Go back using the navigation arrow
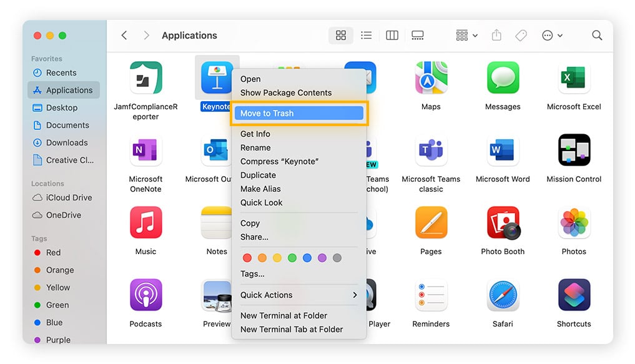Screen dimensions: 635x364 tap(124, 35)
